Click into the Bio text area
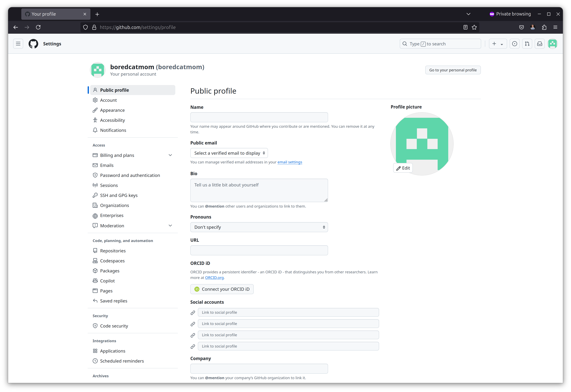 click(x=259, y=190)
